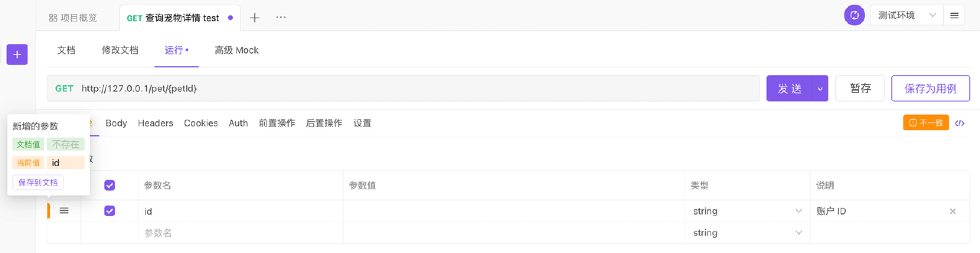
Task: Open the tab overflow ellipsis menu
Action: point(281,18)
